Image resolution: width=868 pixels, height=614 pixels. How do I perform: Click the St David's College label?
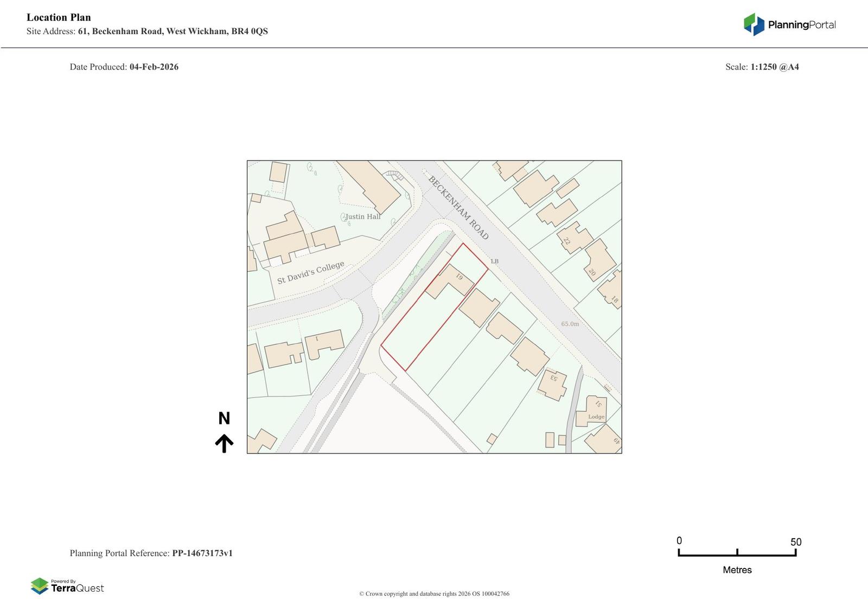310,272
